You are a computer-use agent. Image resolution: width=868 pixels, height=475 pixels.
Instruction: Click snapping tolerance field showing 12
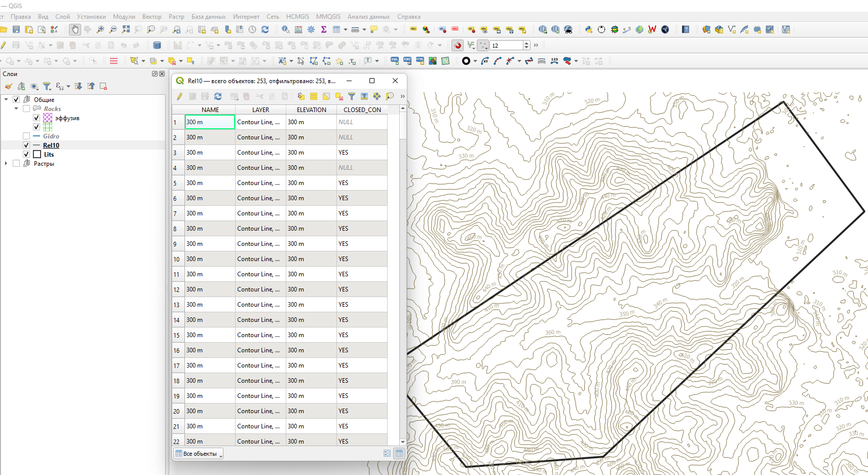[x=507, y=45]
